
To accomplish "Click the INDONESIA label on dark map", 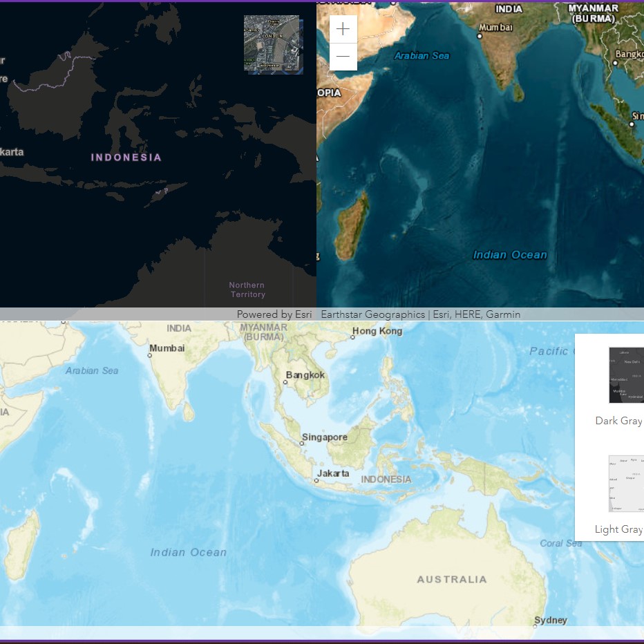I will coord(126,158).
